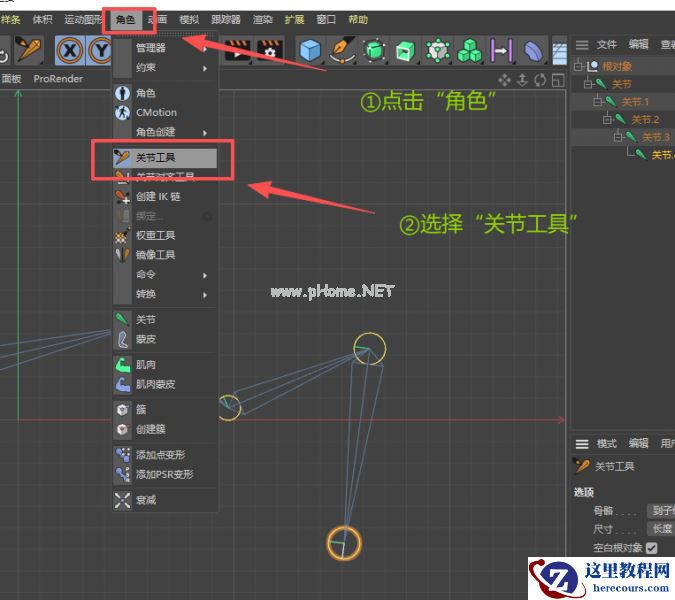Select 根对象 in the object tree
Viewport: 675px width, 600px height.
click(617, 66)
